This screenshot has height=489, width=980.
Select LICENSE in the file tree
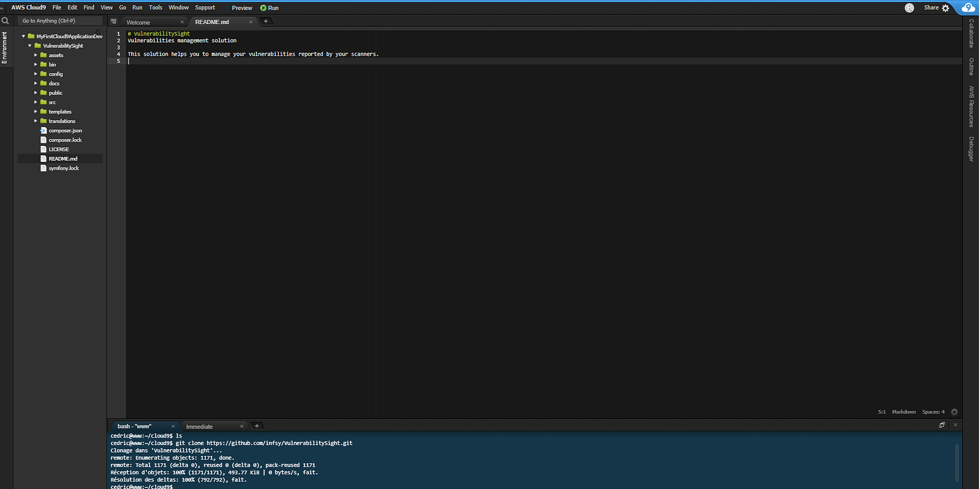click(x=59, y=150)
